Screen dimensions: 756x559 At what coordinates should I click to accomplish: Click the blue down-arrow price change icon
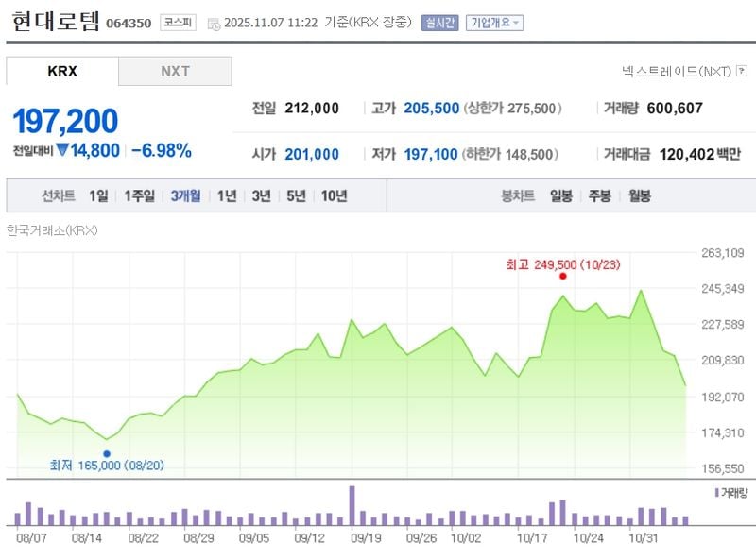[x=62, y=150]
